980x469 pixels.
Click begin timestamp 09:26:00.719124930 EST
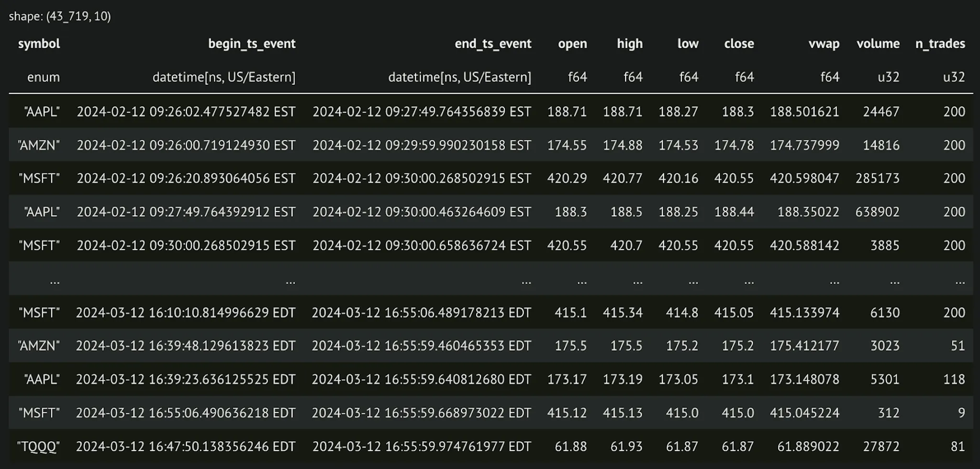click(x=186, y=145)
